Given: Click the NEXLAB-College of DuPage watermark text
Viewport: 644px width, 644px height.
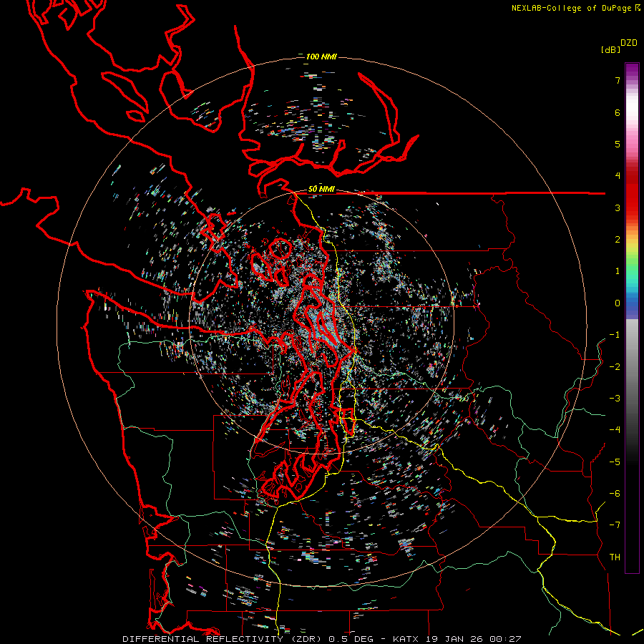Looking at the screenshot, I should click(575, 8).
